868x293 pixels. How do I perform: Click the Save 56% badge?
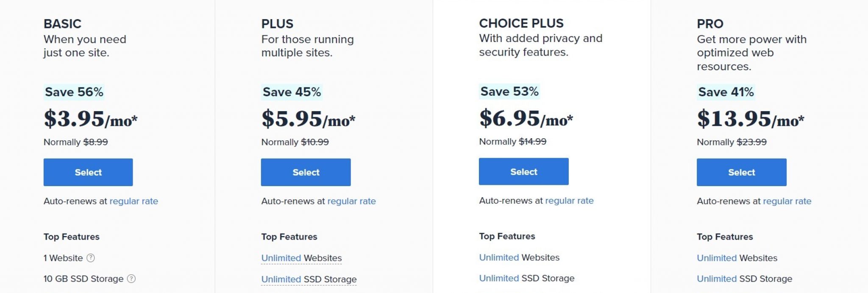(x=74, y=92)
